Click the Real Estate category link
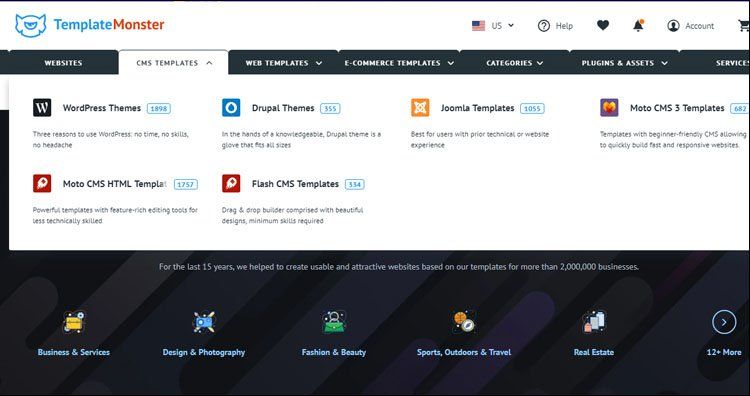750x396 pixels. tap(594, 352)
